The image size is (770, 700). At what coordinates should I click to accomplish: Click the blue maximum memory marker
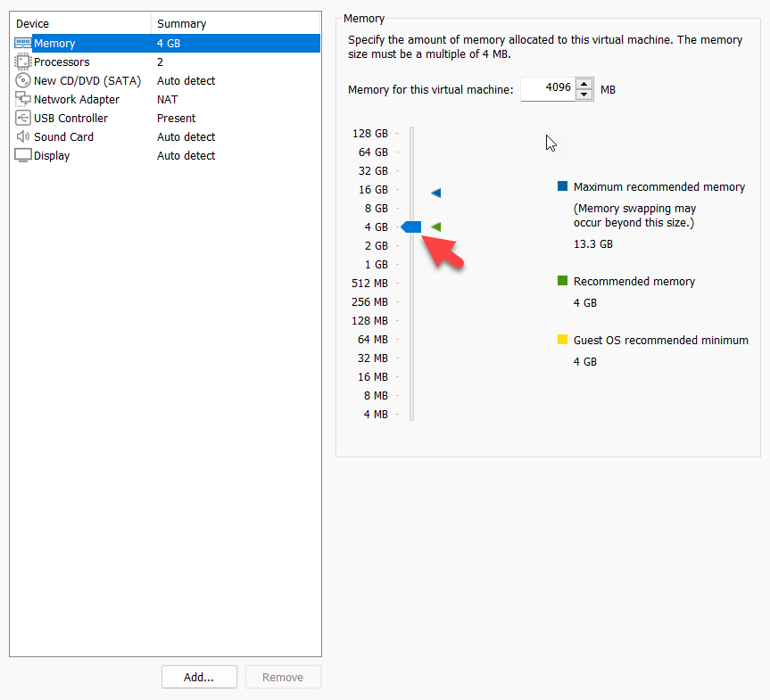[x=436, y=193]
